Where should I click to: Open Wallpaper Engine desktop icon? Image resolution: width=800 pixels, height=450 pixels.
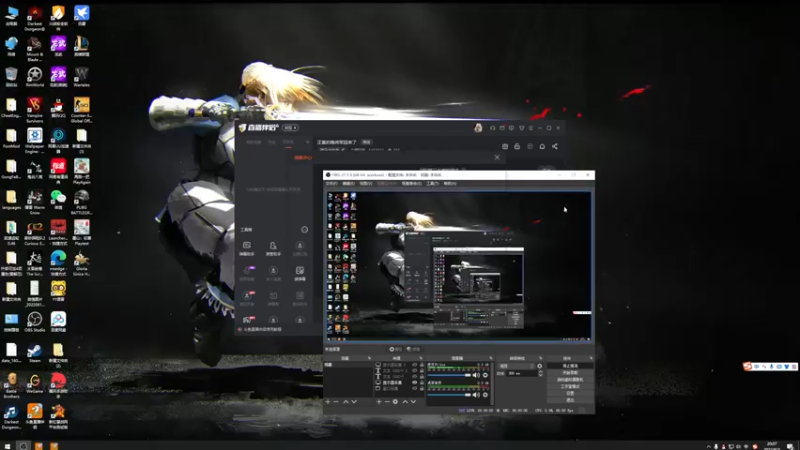(x=35, y=140)
